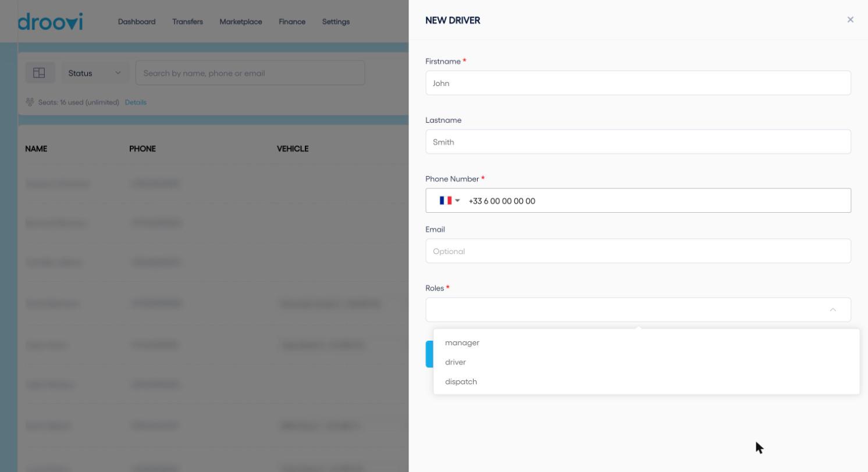Open the seats Details link

[x=136, y=102]
